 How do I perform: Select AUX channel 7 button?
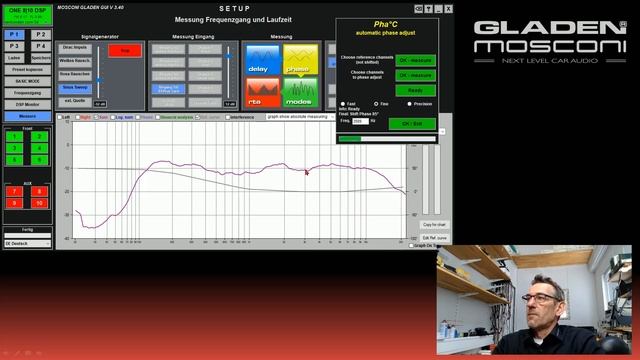pos(15,191)
